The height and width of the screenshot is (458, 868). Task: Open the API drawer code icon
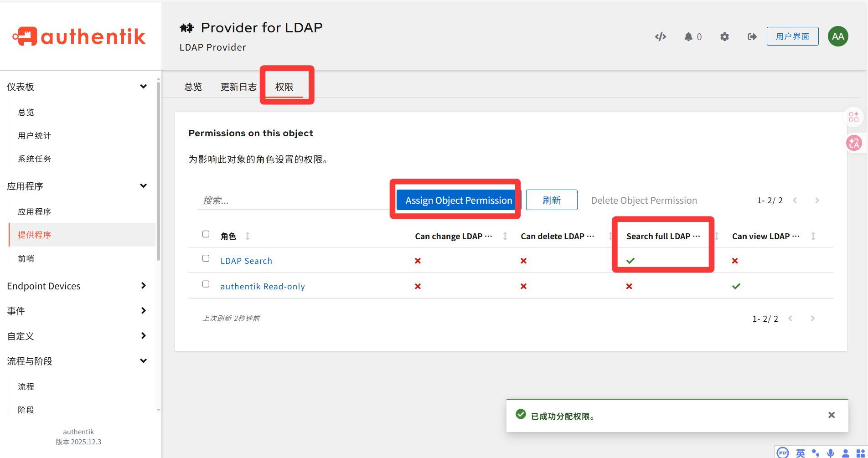[x=661, y=36]
